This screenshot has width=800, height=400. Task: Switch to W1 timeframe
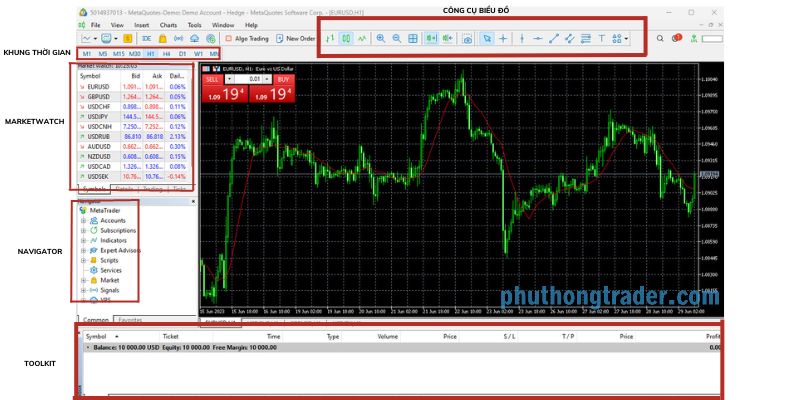click(x=198, y=54)
